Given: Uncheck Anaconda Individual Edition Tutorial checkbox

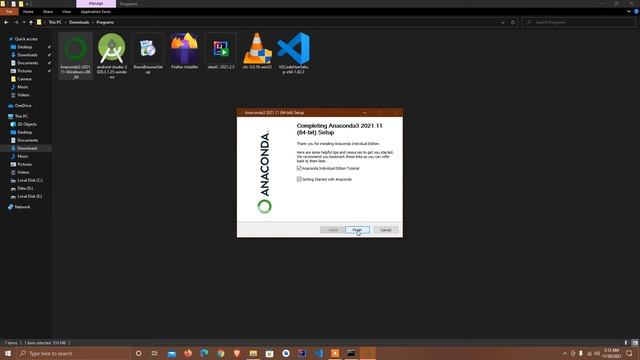Looking at the screenshot, I should click(299, 168).
